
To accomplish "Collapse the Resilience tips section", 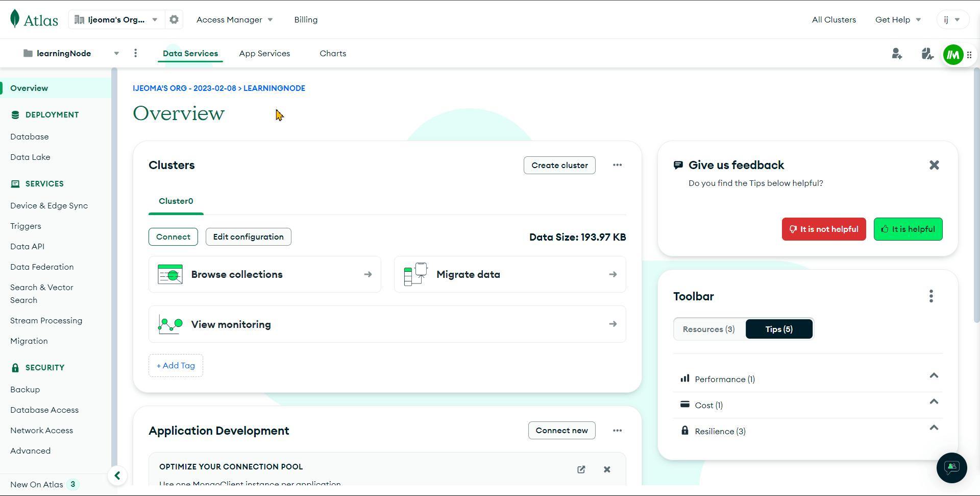I will [934, 428].
